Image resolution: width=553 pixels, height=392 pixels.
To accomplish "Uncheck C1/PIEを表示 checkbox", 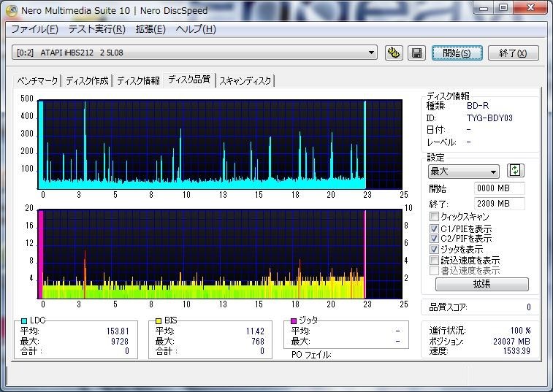I will [x=434, y=228].
